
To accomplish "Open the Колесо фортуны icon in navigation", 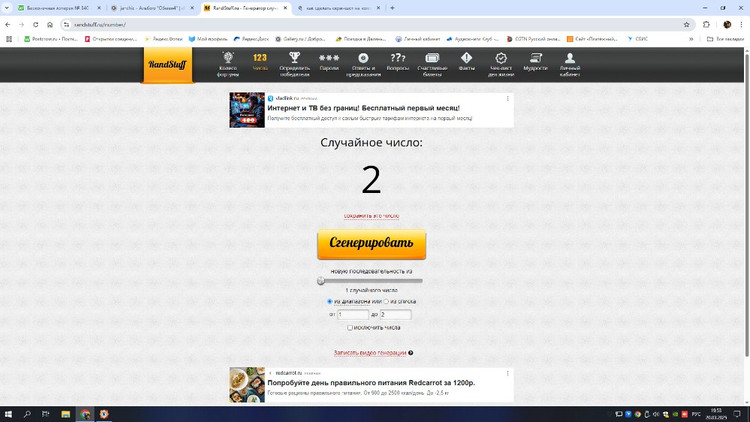I will coord(228,58).
